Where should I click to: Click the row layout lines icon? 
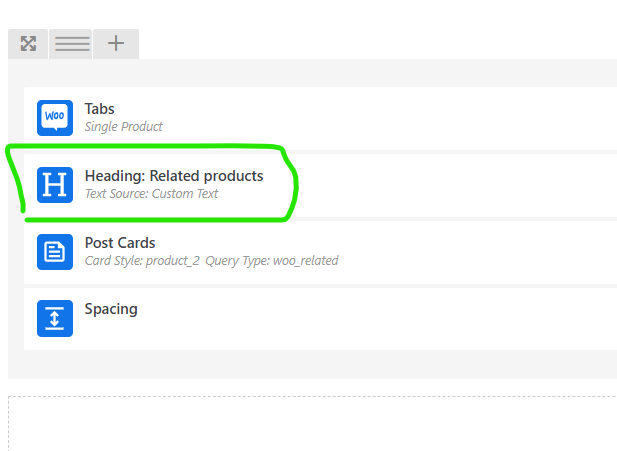[72, 44]
